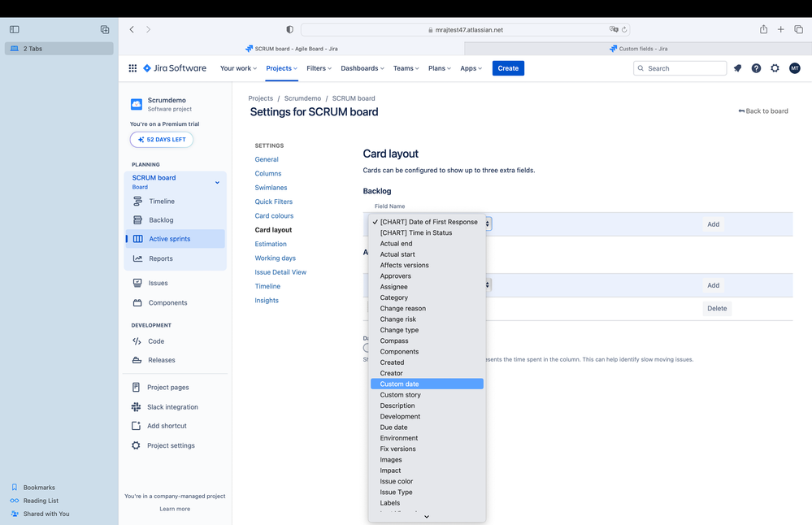
Task: Select [CHART] Time in Status option
Action: click(428, 232)
